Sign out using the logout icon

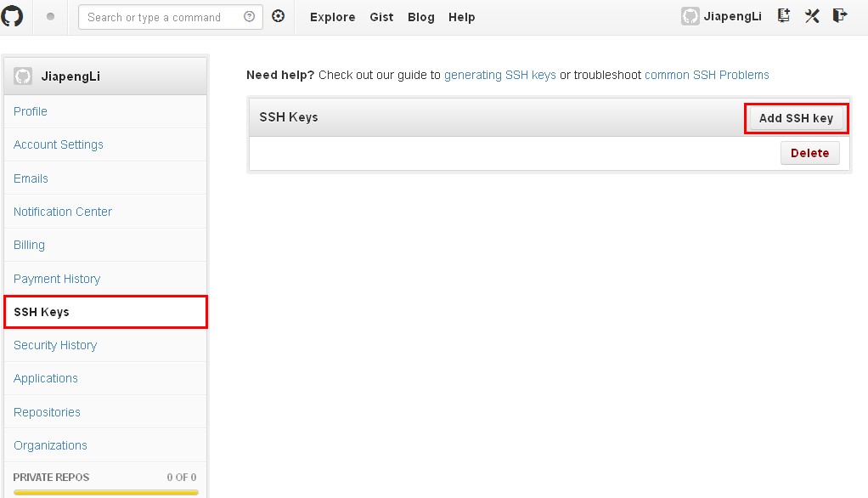pos(840,15)
